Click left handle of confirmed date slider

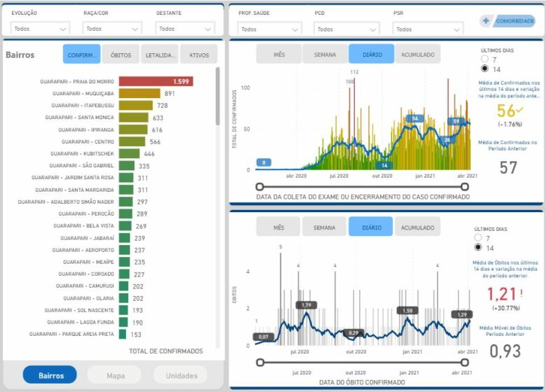[260, 187]
